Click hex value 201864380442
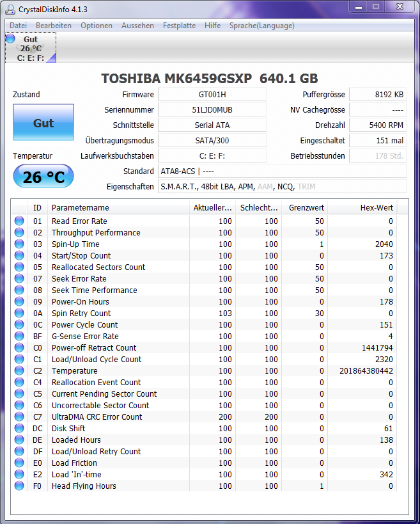420x524 pixels. click(x=366, y=370)
